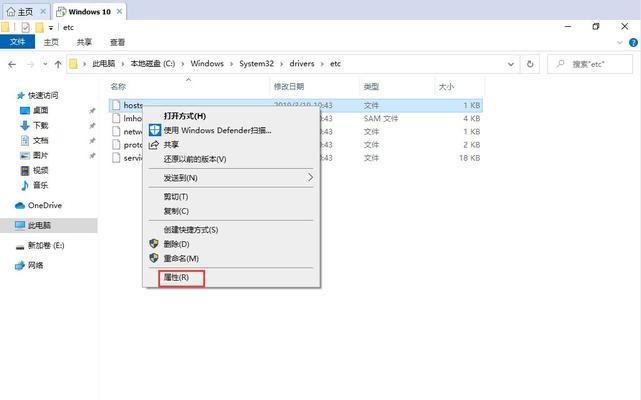Open Videos (视频) in the sidebar
This screenshot has width=641, height=400.
point(40,170)
